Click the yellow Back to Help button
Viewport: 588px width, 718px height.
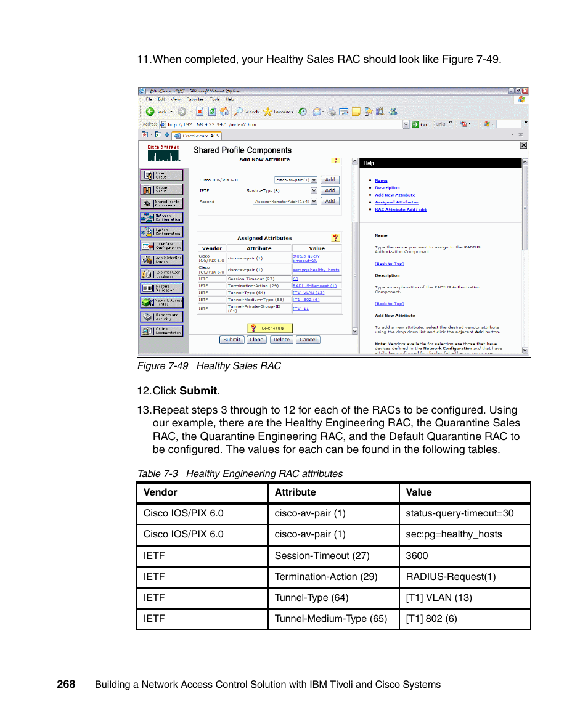pyautogui.click(x=270, y=328)
